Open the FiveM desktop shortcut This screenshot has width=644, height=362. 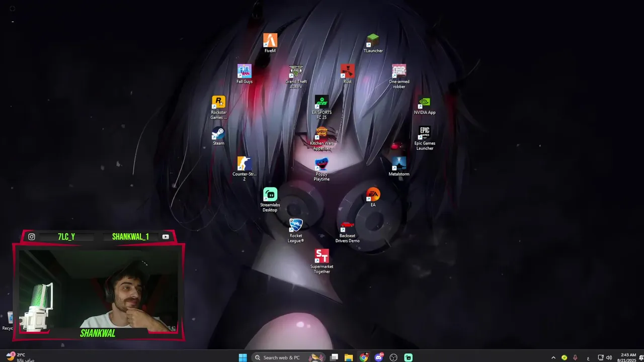click(x=270, y=43)
